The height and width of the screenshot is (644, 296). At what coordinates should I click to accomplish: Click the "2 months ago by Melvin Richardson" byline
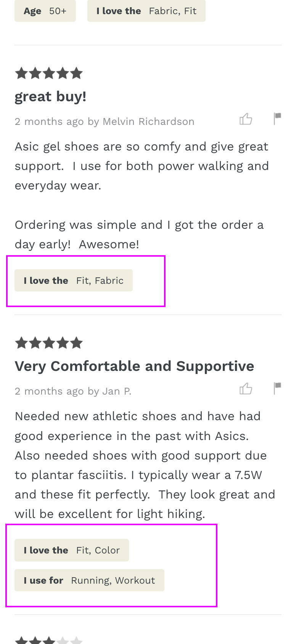(105, 122)
